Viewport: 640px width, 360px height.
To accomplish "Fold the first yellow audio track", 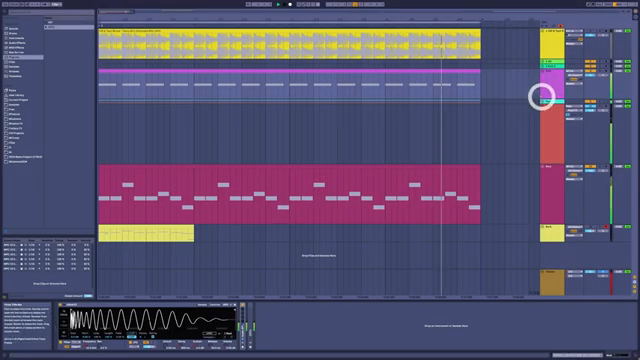I will coord(543,31).
